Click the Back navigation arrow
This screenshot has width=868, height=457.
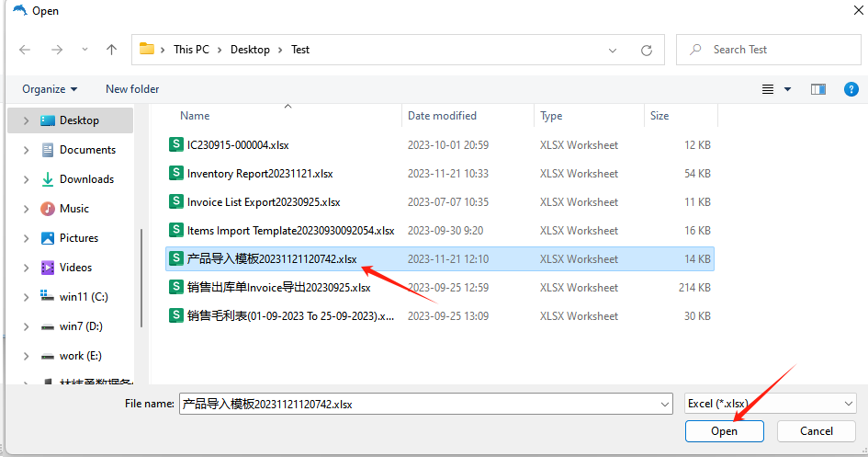(25, 50)
